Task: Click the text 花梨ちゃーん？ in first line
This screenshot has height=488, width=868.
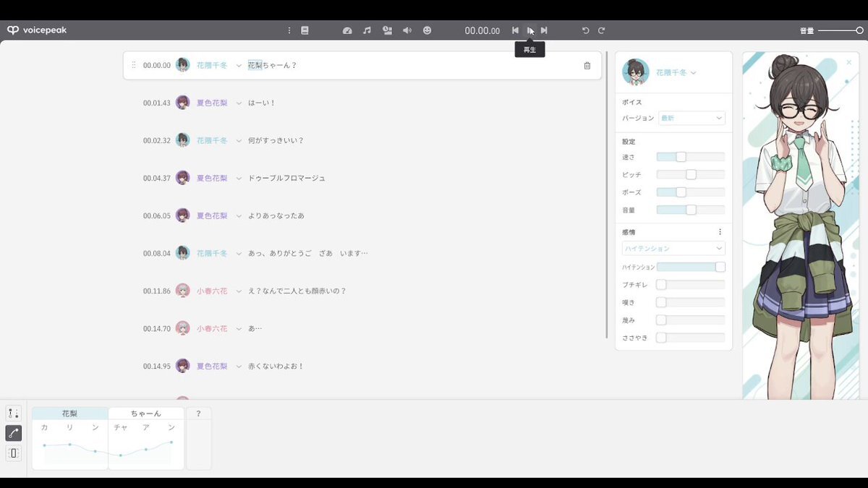Action: click(x=273, y=65)
